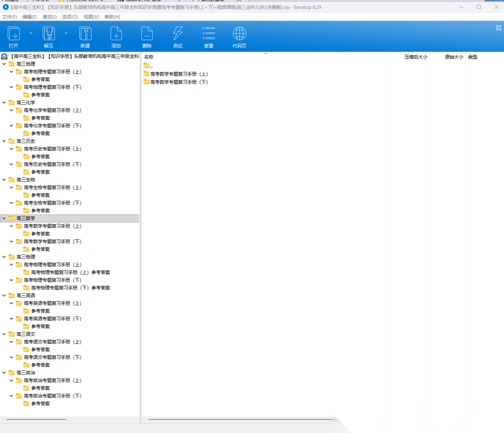Viewport: 504px width, 433px height.
Task: Sort by the 原始大小 column header
Action: [454, 57]
